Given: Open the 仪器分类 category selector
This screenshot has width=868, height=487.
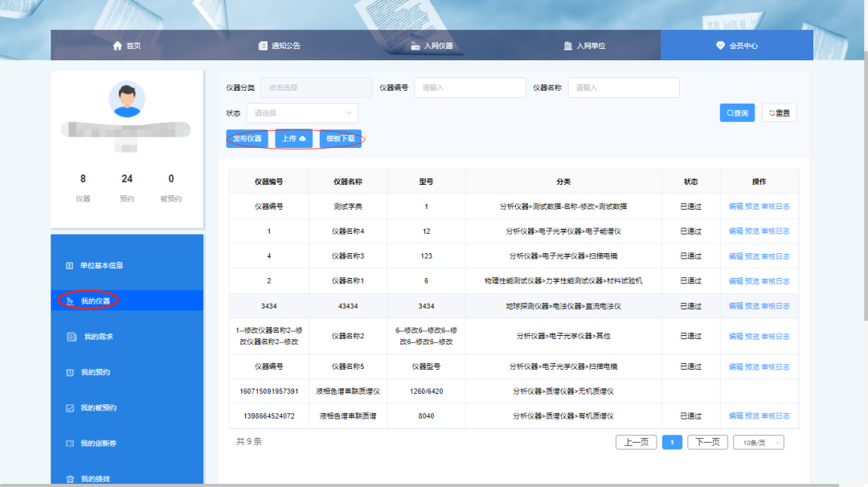Looking at the screenshot, I should click(316, 88).
